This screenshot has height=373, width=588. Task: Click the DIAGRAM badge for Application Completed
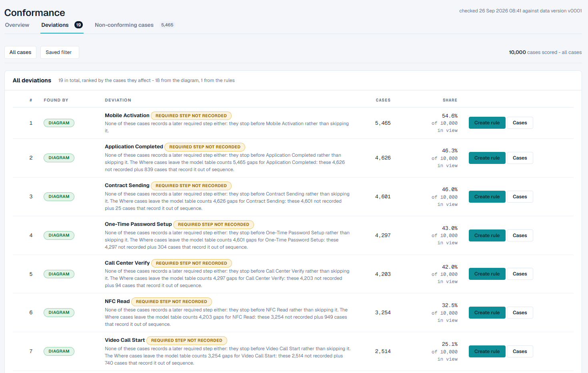point(59,158)
